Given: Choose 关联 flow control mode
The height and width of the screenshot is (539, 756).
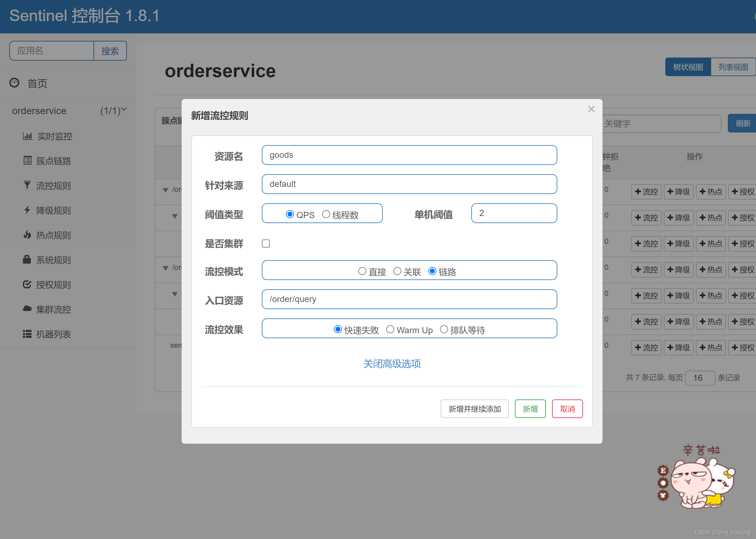Looking at the screenshot, I should [x=397, y=271].
